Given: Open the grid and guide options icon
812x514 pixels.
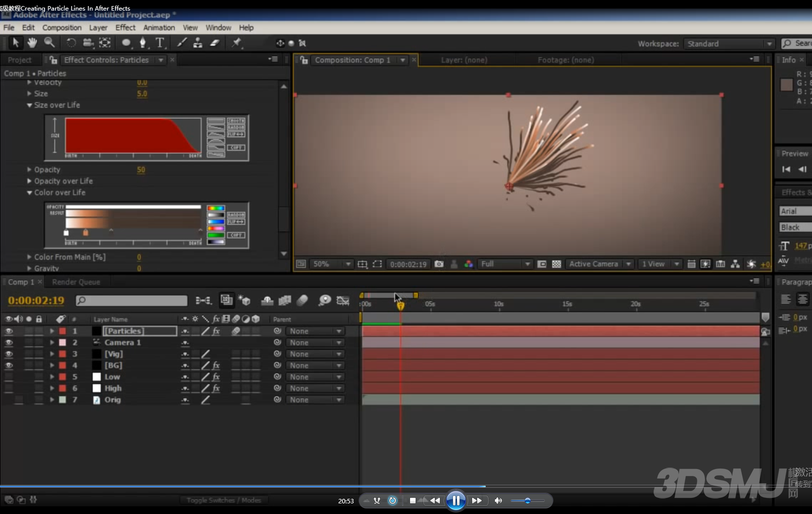Looking at the screenshot, I should point(363,264).
